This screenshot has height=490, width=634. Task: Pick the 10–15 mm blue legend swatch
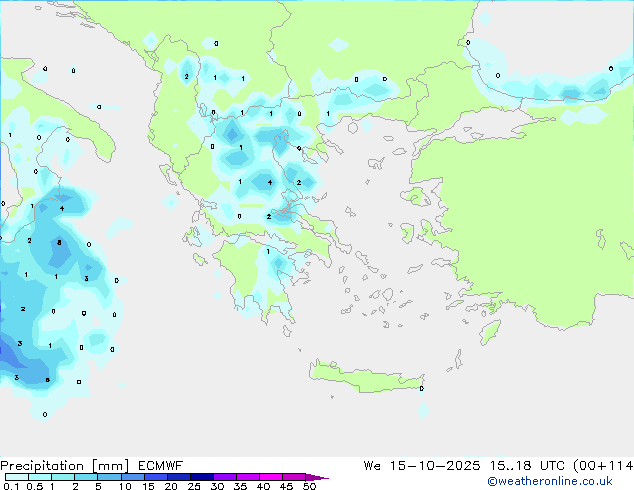[133, 477]
